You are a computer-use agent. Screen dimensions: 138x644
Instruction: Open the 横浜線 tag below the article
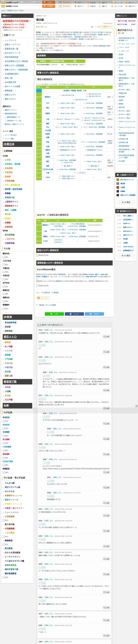pos(55,292)
